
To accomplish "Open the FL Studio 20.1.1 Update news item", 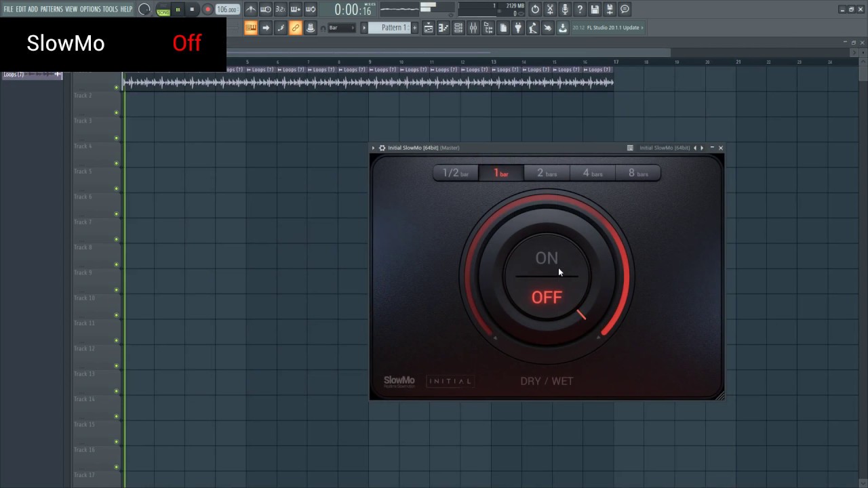I will [x=608, y=28].
